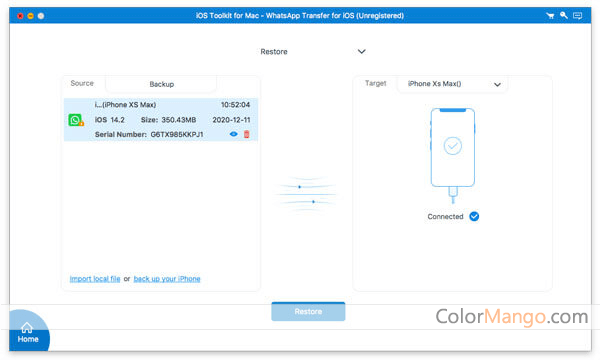Click the iPhone device illustration
Image resolution: width=600 pixels, height=362 pixels.
pos(453,155)
